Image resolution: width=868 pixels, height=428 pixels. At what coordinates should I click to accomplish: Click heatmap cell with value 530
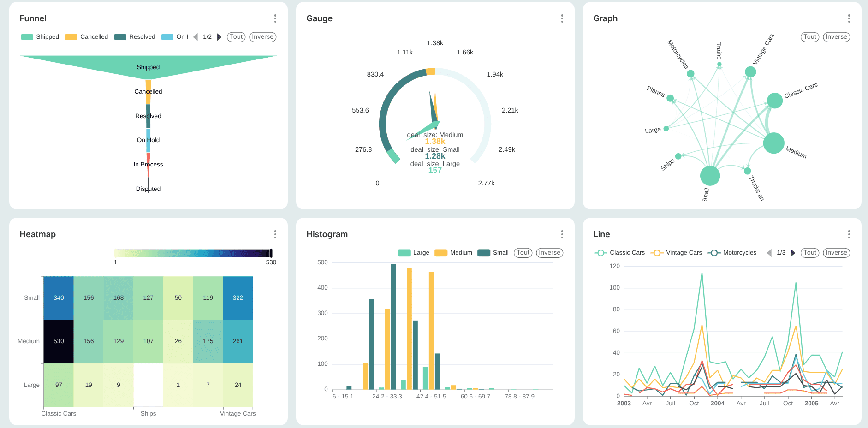coord(59,341)
